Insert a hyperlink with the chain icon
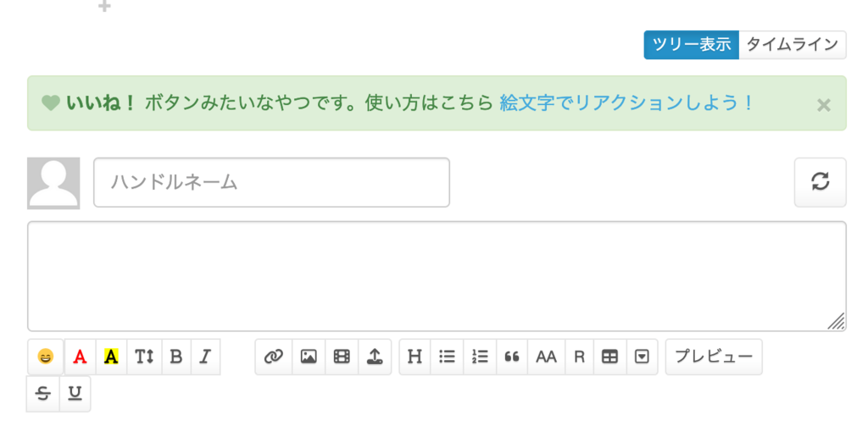 pos(274,357)
